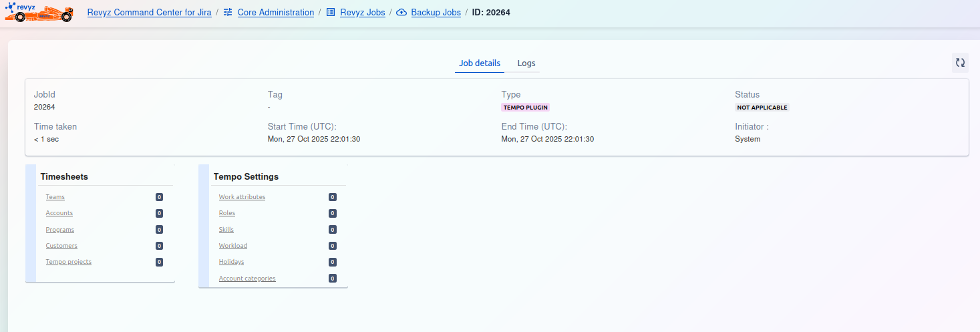Open the Teams link under Timesheets
This screenshot has width=980, height=332.
point(55,197)
